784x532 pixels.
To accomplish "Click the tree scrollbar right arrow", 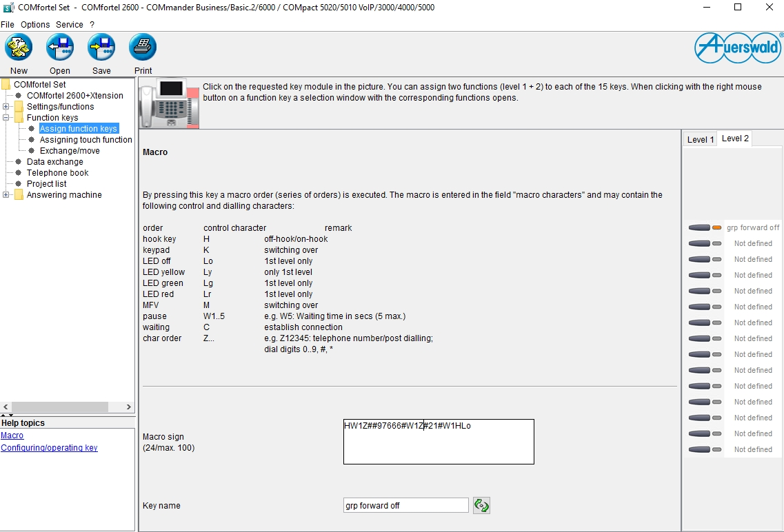I will click(x=129, y=407).
